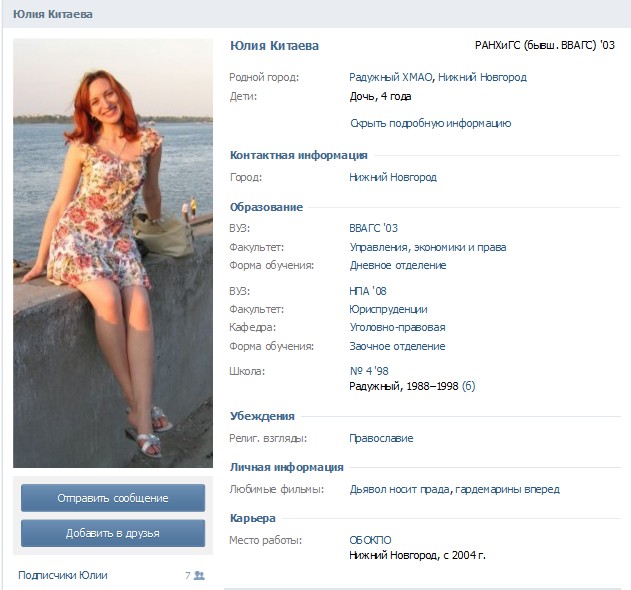631x590 pixels.
Task: Click the Юриспруденции faculty link
Action: 388,309
